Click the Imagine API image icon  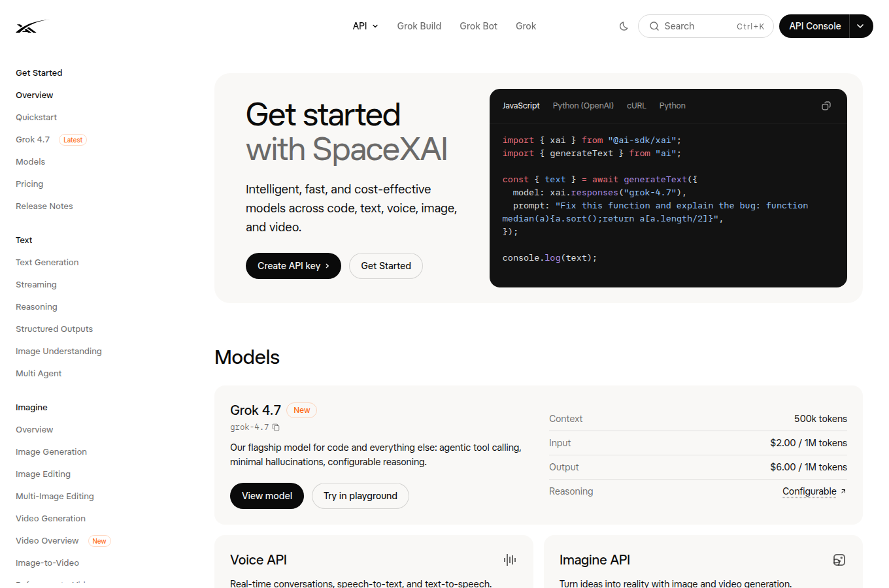pyautogui.click(x=839, y=560)
